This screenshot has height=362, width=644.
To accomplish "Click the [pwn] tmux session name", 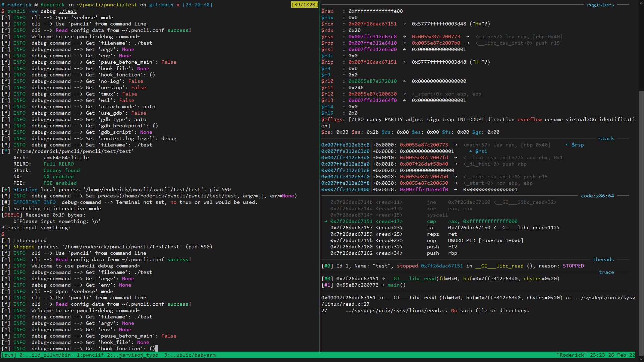I will [x=9, y=355].
